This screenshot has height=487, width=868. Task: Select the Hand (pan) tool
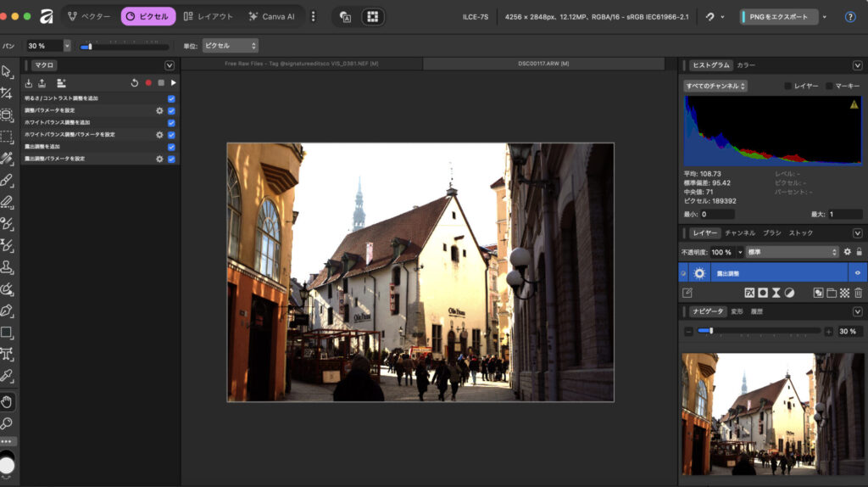(7, 401)
